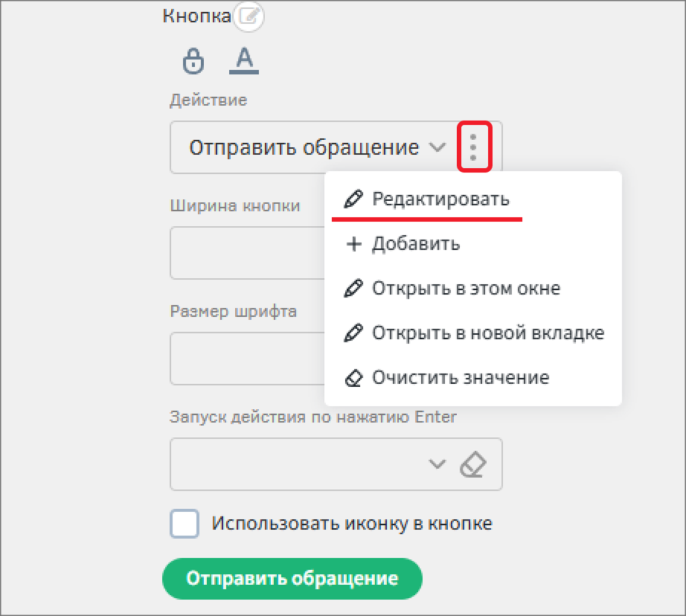Select Открыть в новой вкладке menu entry
Viewport: 686px width, 616px height.
point(474,333)
